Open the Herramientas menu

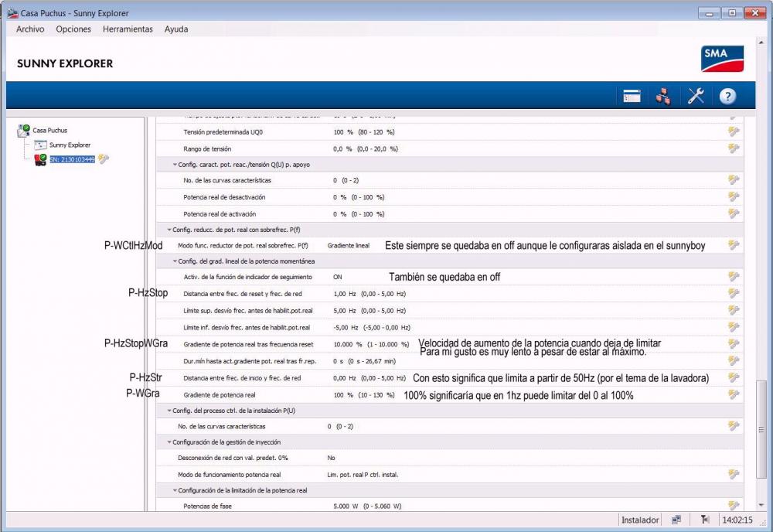[128, 29]
